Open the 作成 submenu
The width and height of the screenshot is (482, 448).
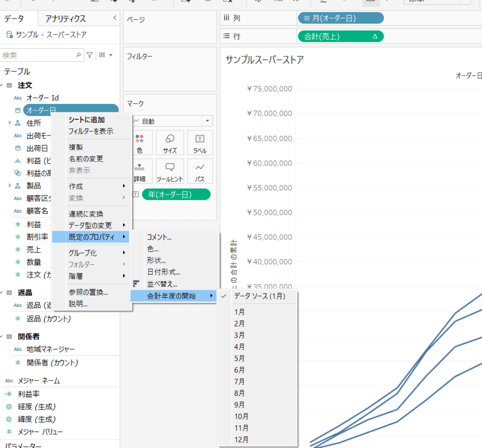tap(92, 186)
